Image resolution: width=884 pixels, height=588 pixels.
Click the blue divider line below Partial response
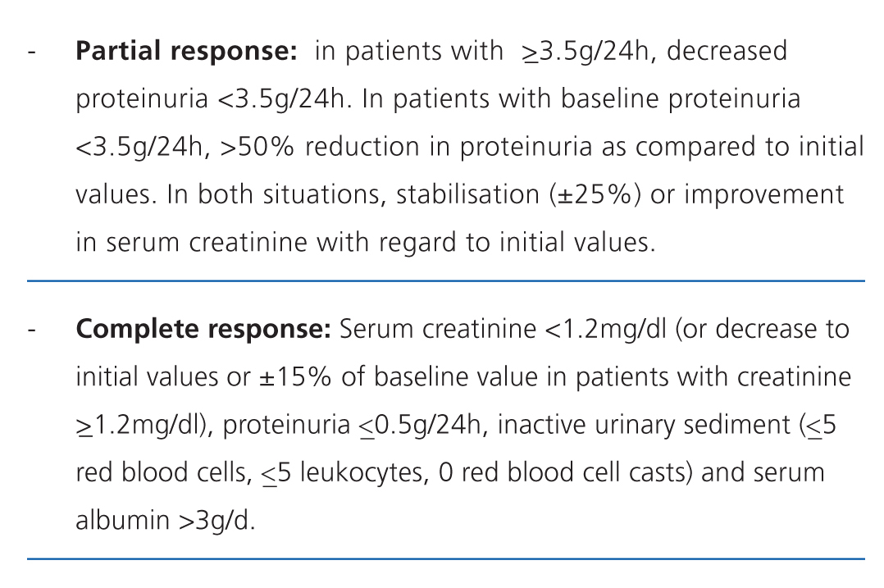(445, 281)
